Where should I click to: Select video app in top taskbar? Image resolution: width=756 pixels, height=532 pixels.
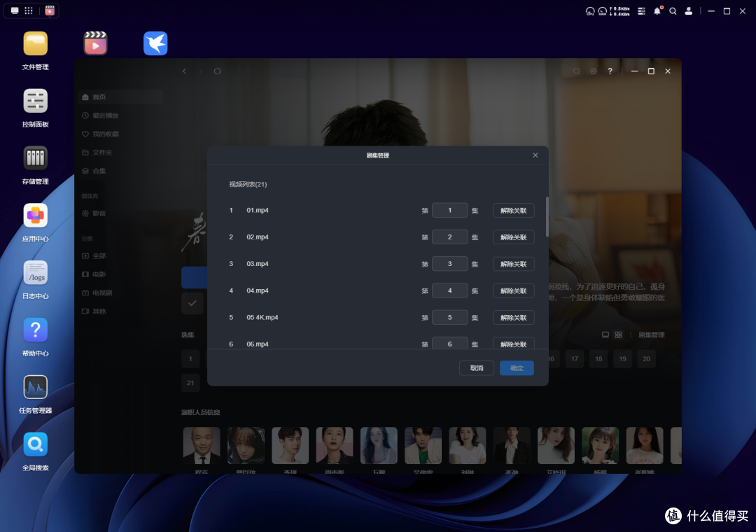click(x=50, y=10)
